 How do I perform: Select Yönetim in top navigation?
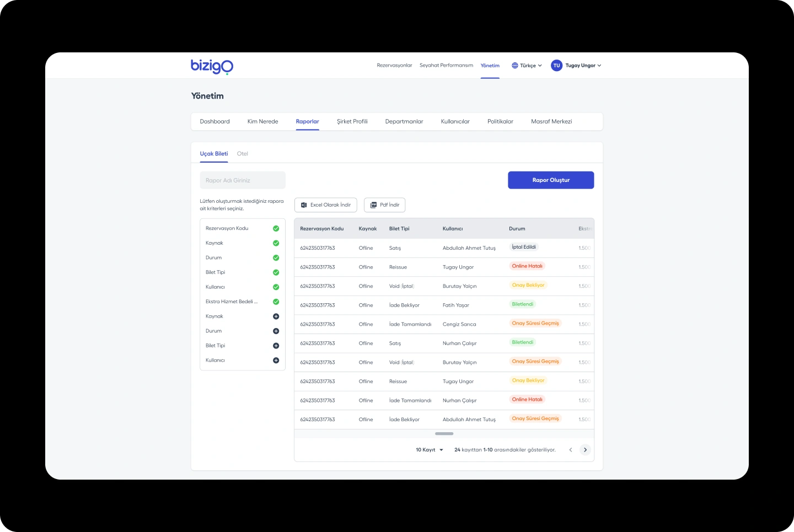coord(490,66)
